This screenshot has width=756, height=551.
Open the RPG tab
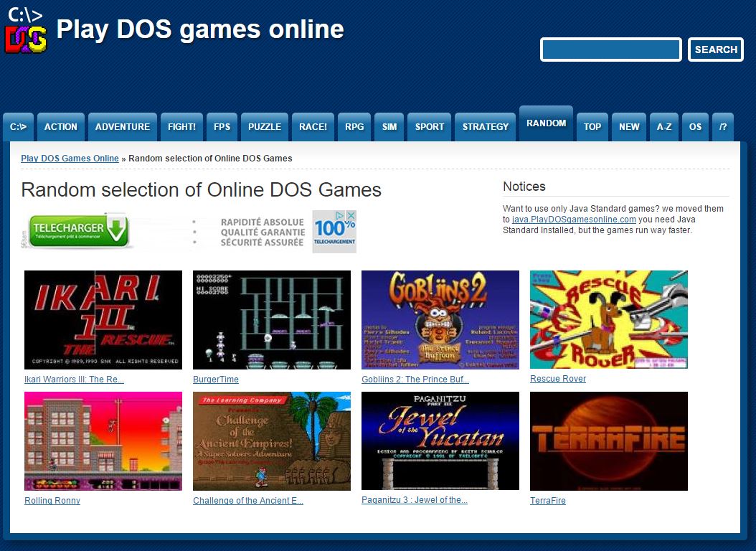(354, 127)
